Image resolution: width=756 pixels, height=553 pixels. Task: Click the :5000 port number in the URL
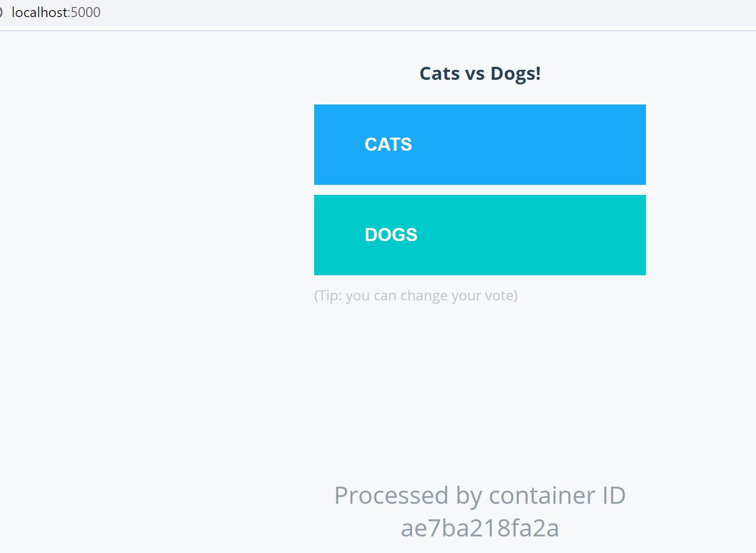(86, 12)
